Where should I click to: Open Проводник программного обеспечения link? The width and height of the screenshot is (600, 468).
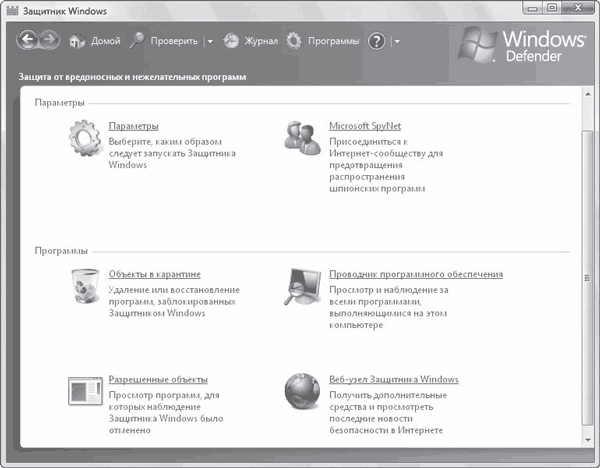coord(416,274)
